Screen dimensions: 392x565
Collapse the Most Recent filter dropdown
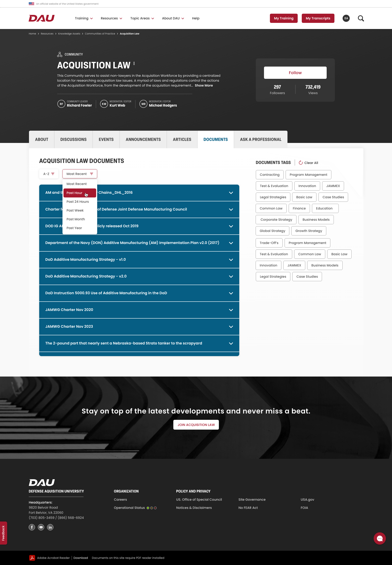(x=80, y=174)
